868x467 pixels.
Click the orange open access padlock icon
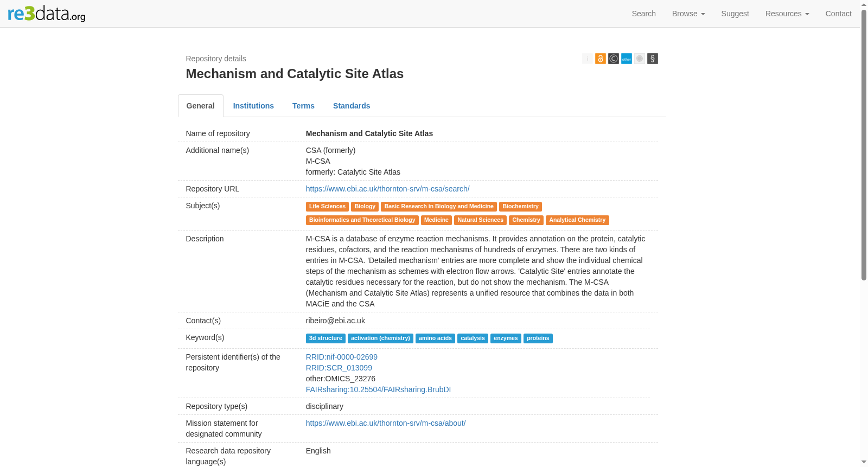click(601, 59)
